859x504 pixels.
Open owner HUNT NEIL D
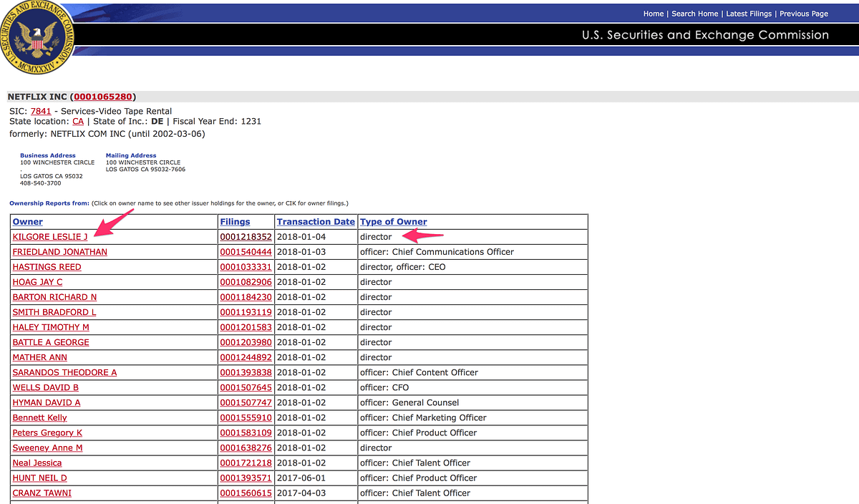coord(39,478)
